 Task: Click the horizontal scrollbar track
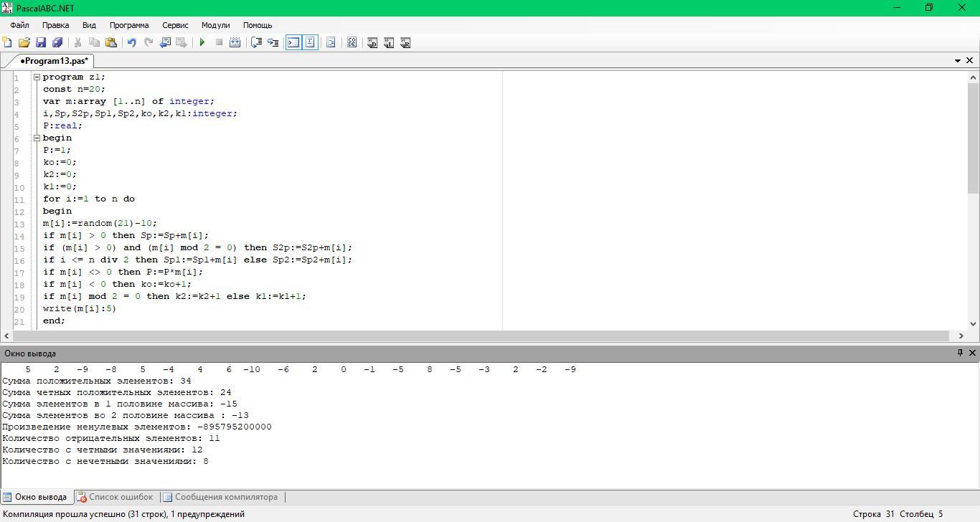(x=481, y=336)
